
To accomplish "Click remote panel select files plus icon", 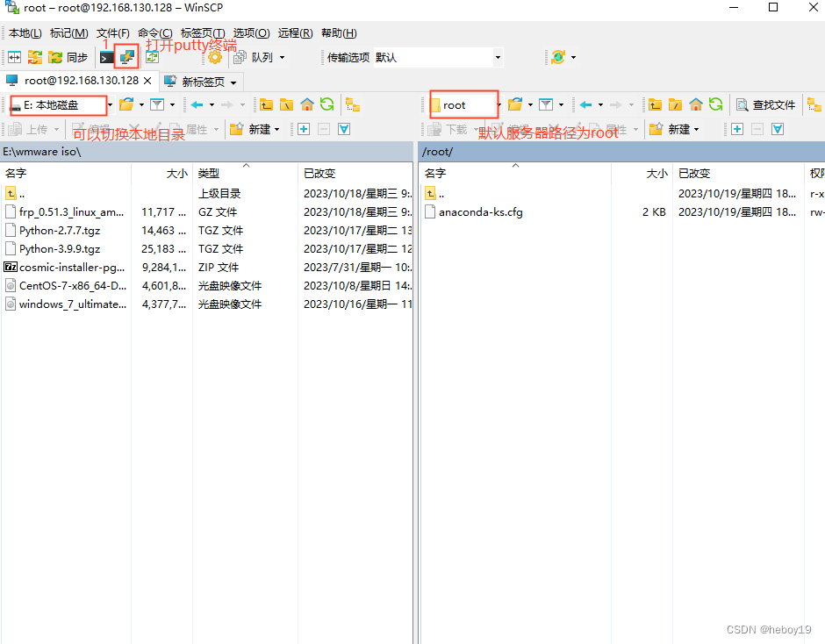I will 737,129.
